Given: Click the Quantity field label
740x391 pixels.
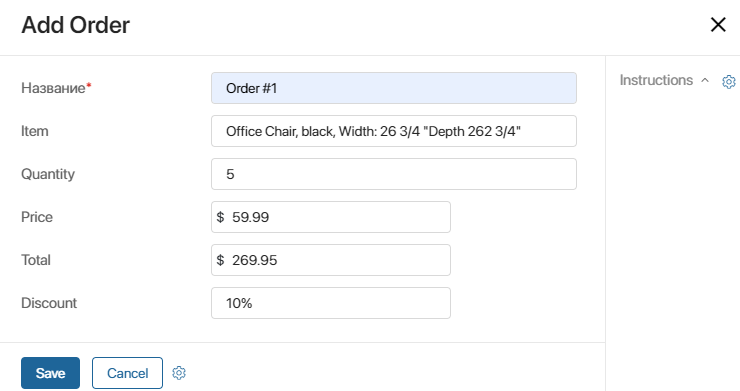Looking at the screenshot, I should click(48, 174).
